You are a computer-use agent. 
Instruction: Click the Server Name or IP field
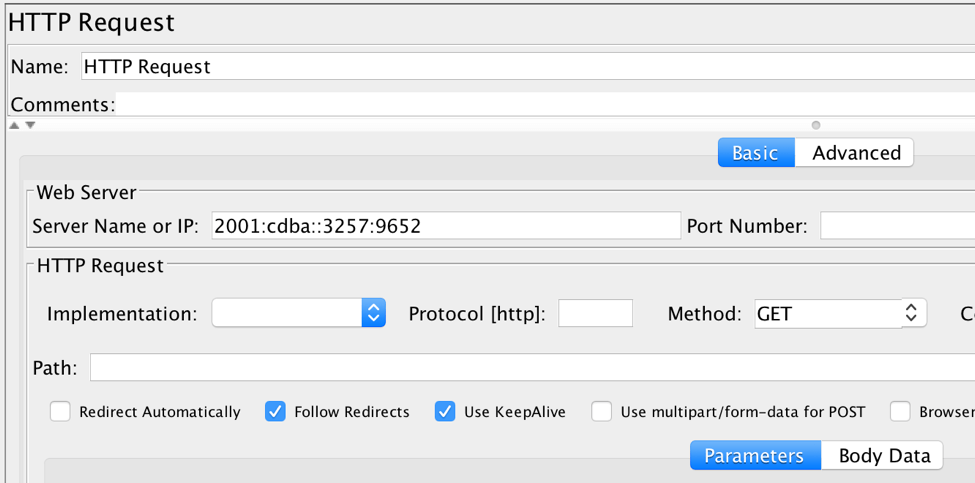pos(446,225)
